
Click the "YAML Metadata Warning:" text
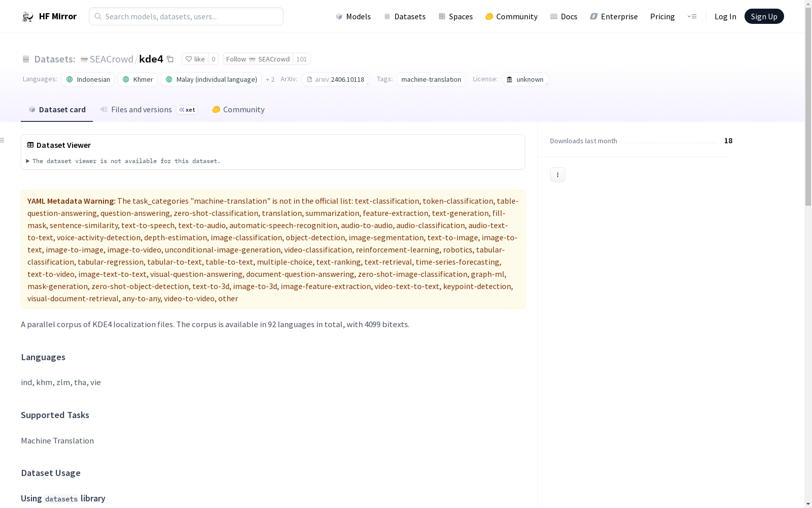pos(72,201)
